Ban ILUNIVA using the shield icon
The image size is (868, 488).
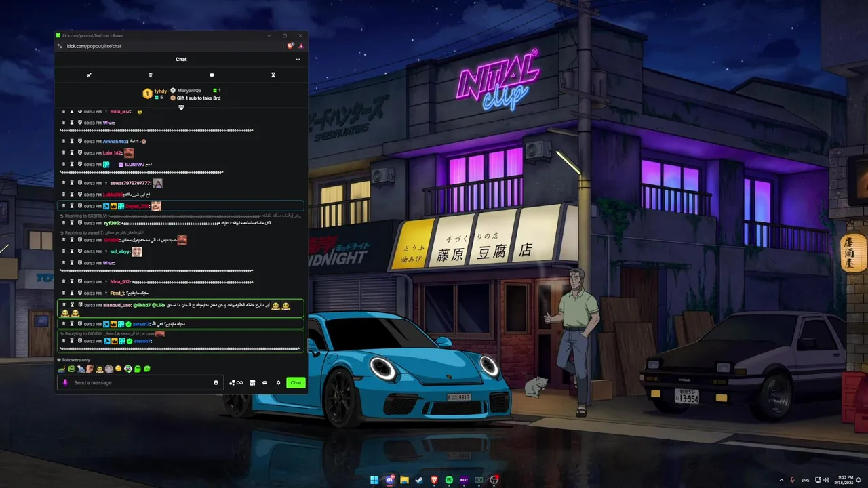pyautogui.click(x=80, y=165)
